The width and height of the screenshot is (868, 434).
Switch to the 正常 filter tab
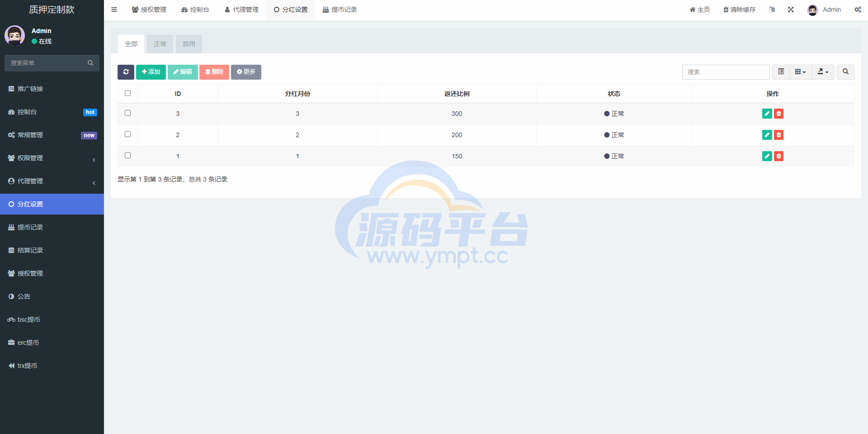160,44
